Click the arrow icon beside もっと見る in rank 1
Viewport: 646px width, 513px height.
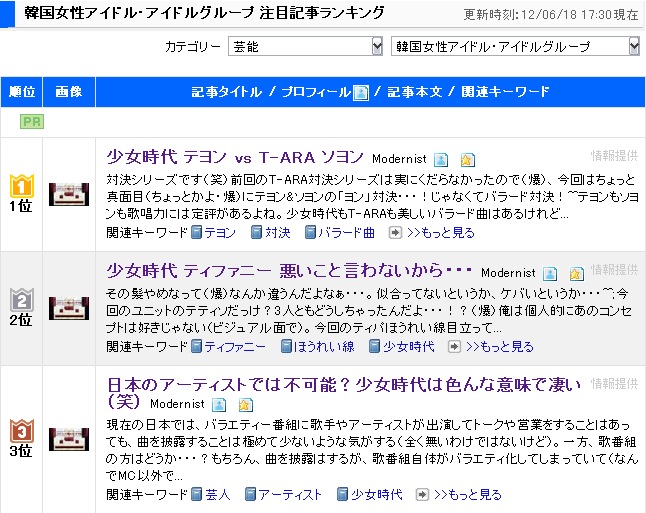click(x=395, y=233)
